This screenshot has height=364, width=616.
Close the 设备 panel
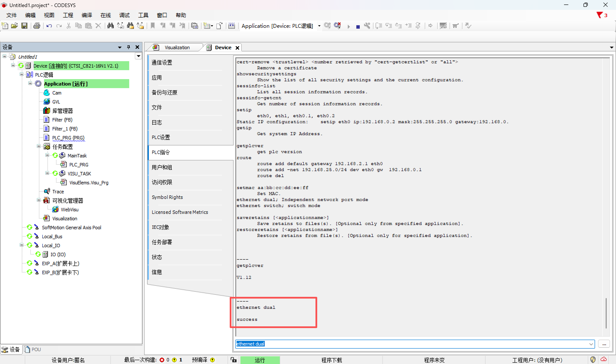137,47
